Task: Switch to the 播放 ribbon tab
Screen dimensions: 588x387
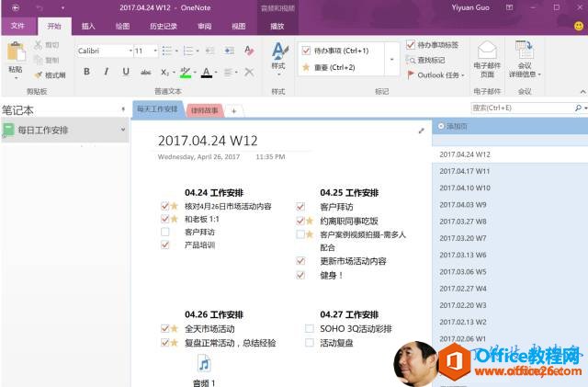Action: point(277,27)
